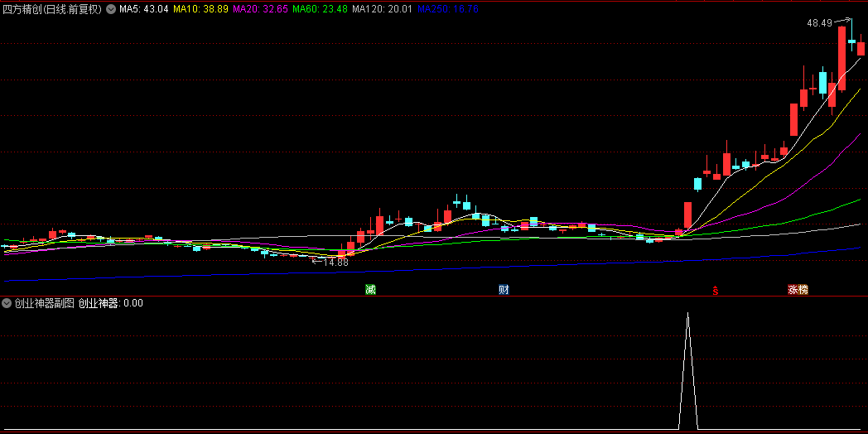Click the white spike peak in sub-chart

[x=688, y=314]
